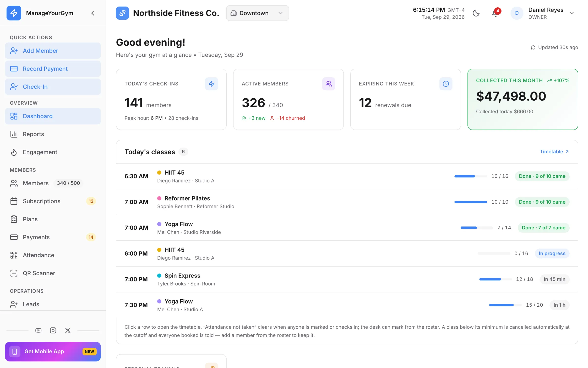The image size is (588, 368).
Task: Click Record Payment quick action
Action: [x=53, y=69]
